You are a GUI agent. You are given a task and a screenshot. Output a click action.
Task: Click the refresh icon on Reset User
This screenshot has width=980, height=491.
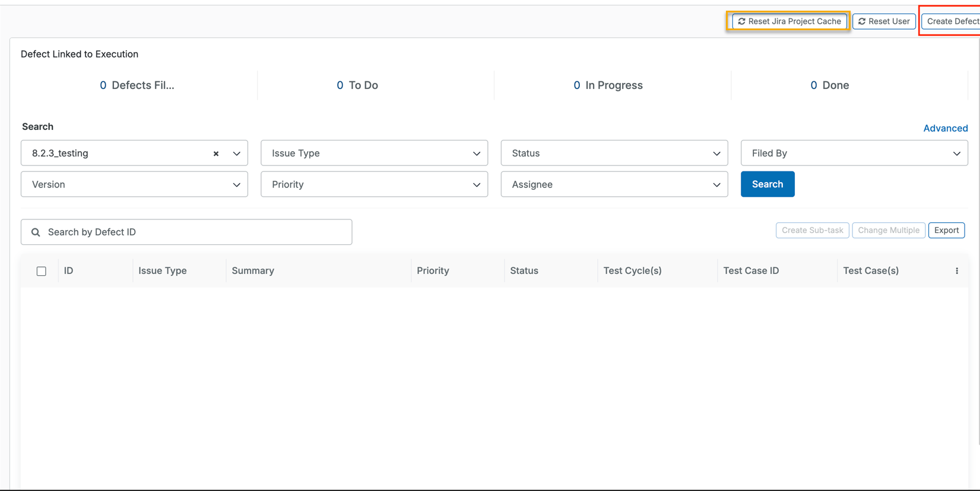pos(862,21)
